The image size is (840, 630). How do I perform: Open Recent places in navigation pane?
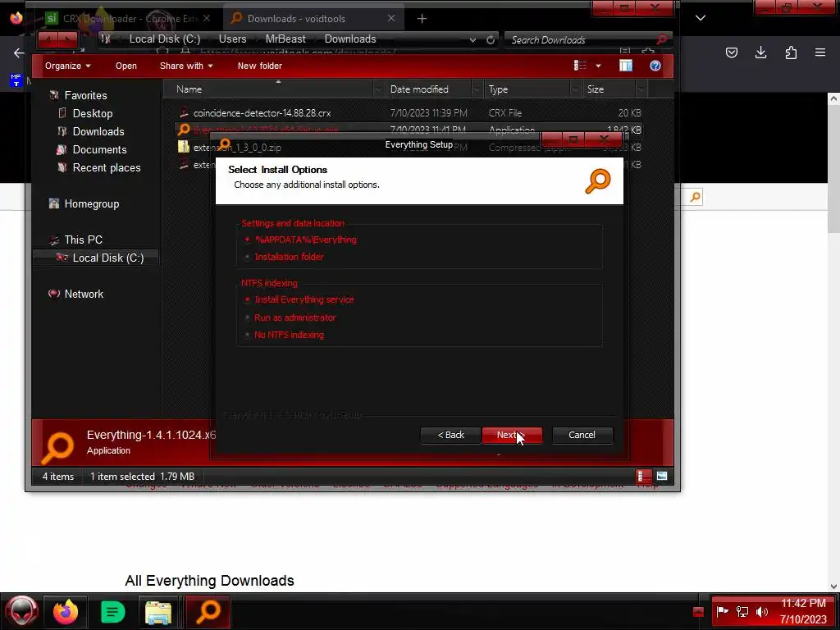[x=107, y=168]
